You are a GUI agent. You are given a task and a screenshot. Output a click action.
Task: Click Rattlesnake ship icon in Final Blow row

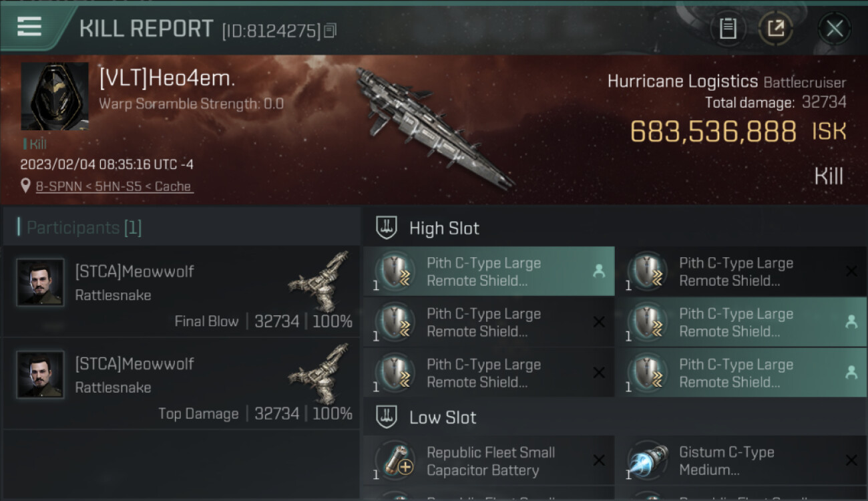pos(319,281)
